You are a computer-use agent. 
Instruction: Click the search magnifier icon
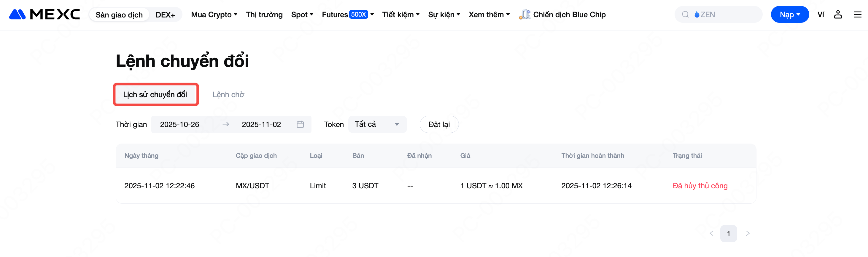pyautogui.click(x=685, y=15)
